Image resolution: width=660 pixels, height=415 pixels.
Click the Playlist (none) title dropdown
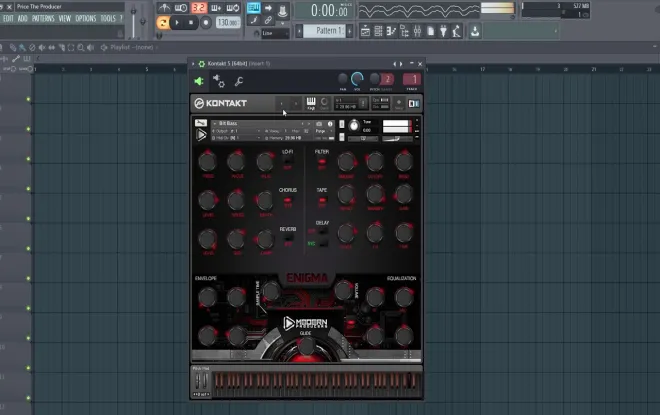pyautogui.click(x=131, y=47)
